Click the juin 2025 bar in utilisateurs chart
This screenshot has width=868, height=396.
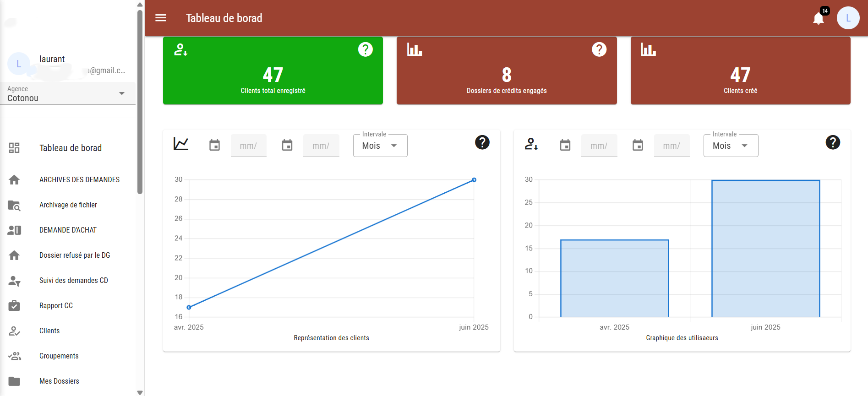pyautogui.click(x=765, y=249)
